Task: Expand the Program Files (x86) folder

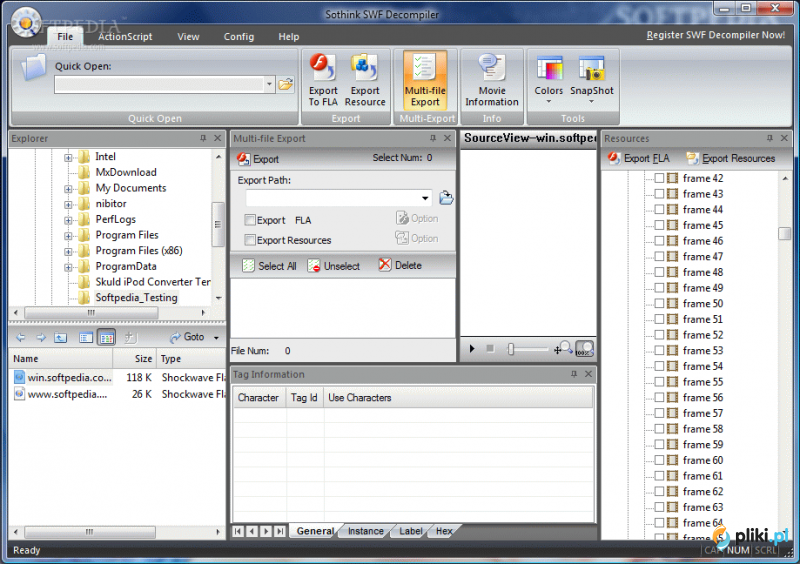Action: tap(68, 252)
